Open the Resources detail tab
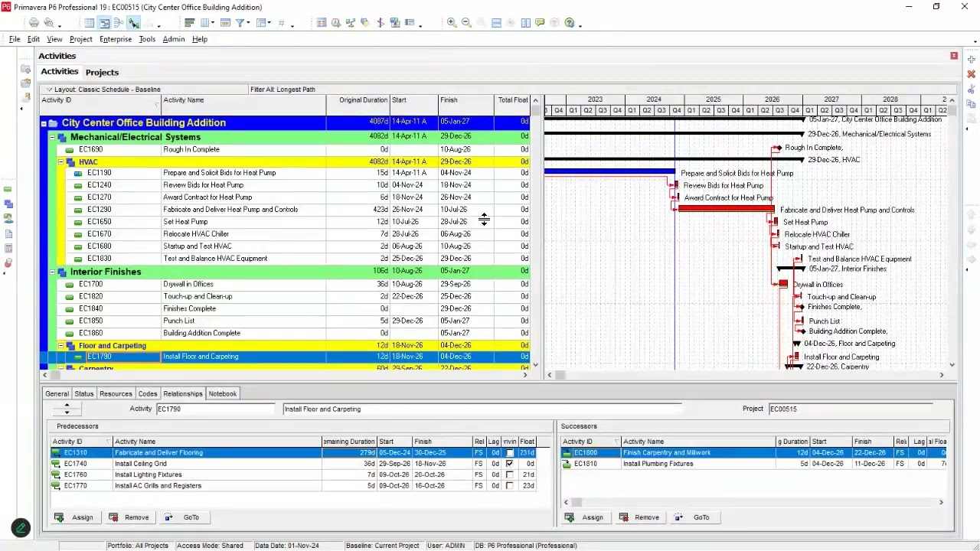 click(x=116, y=394)
